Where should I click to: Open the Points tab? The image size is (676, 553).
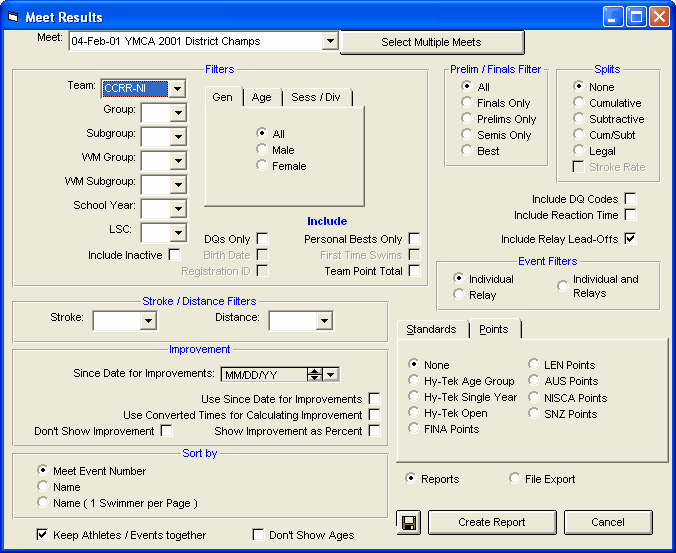[493, 329]
